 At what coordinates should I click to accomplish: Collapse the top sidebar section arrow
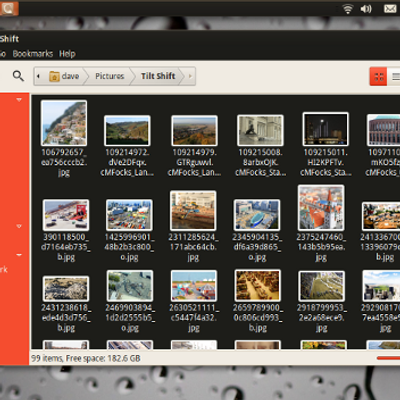point(19,100)
